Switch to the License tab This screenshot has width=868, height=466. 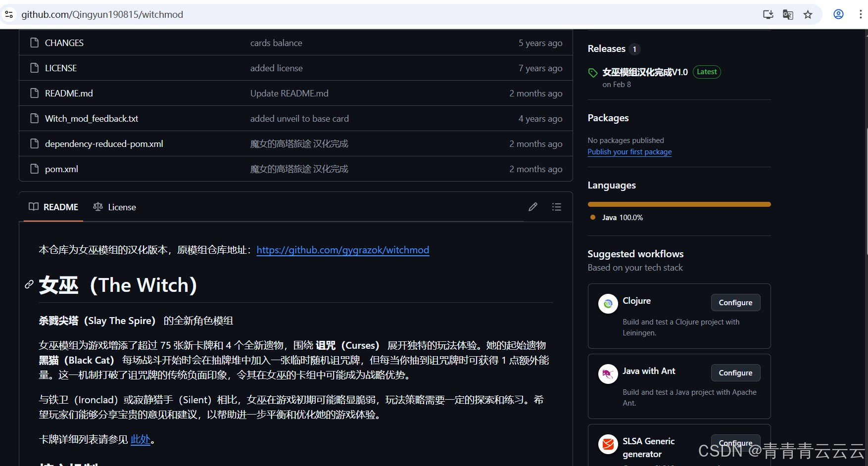(114, 207)
